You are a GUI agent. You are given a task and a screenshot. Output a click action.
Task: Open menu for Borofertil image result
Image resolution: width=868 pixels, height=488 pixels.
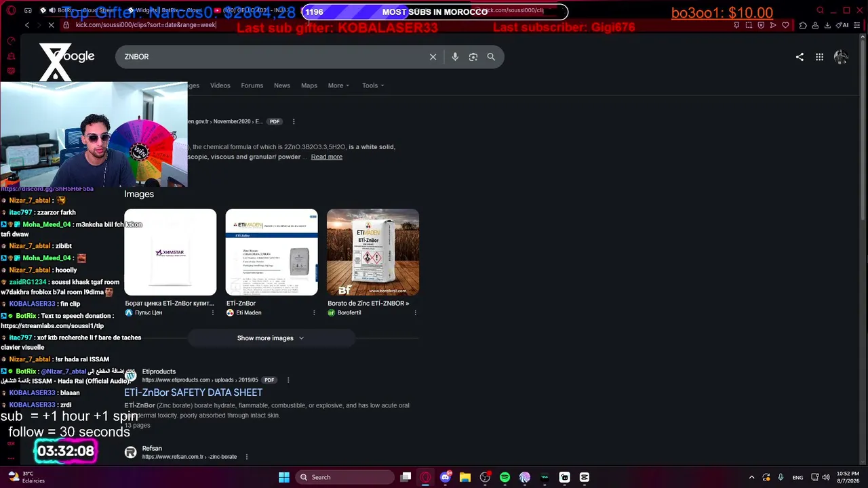point(415,313)
